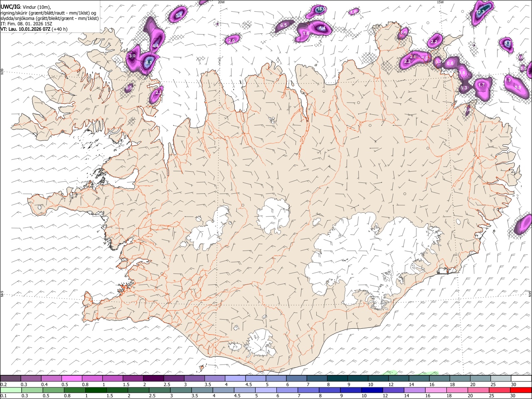Click the 'slydda/snjókoma' legend description line
Viewport: 532px width, 399px height.
click(x=49, y=18)
